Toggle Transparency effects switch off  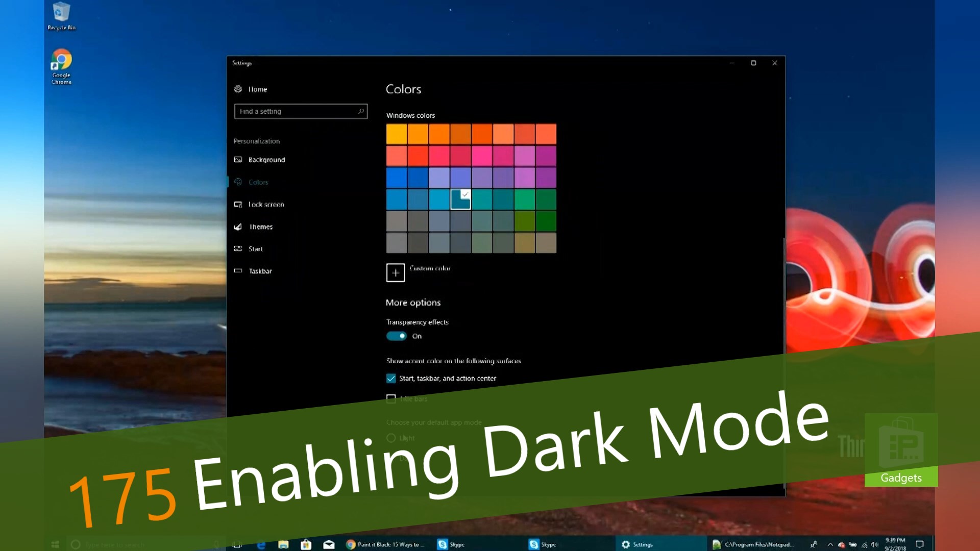(396, 336)
